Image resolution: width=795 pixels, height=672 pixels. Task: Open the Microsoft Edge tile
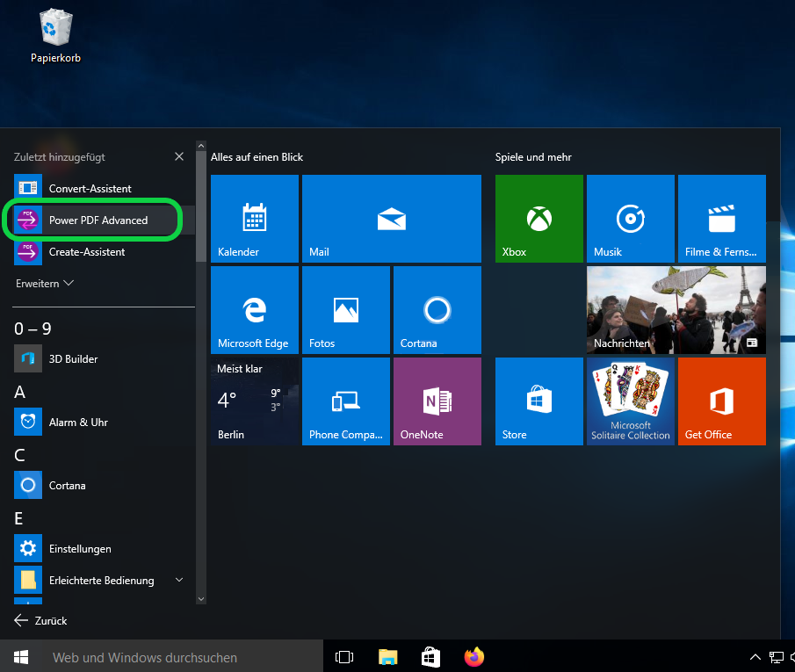coord(255,310)
